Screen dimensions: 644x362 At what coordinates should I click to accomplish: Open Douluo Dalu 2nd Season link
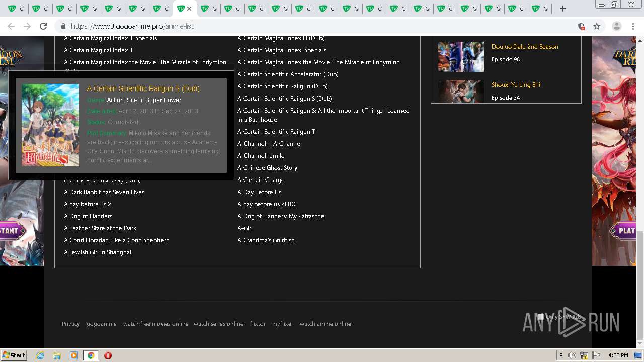coord(525,47)
